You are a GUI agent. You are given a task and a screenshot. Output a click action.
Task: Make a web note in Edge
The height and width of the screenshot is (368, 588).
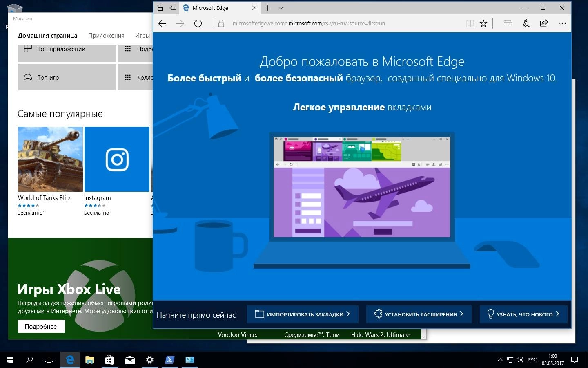(x=526, y=23)
